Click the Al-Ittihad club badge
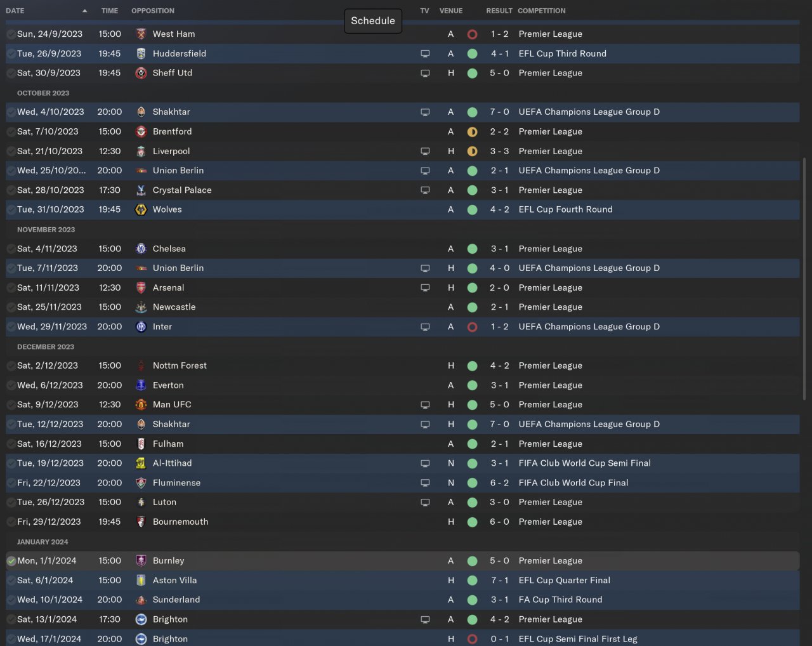 (x=141, y=463)
